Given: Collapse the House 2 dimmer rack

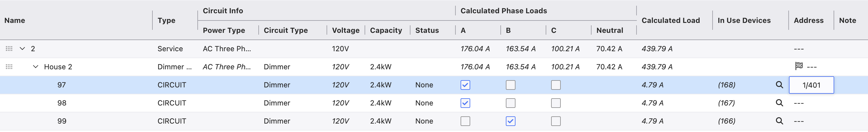Looking at the screenshot, I should (x=35, y=67).
